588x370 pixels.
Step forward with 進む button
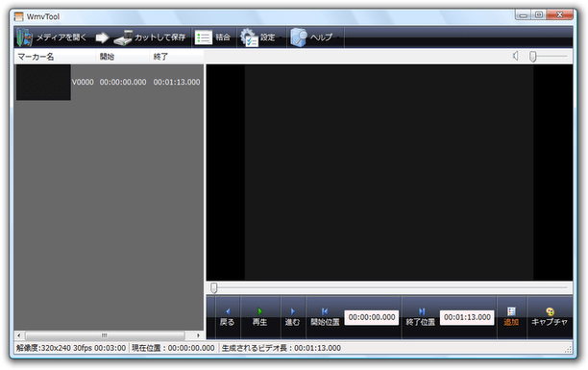[292, 317]
